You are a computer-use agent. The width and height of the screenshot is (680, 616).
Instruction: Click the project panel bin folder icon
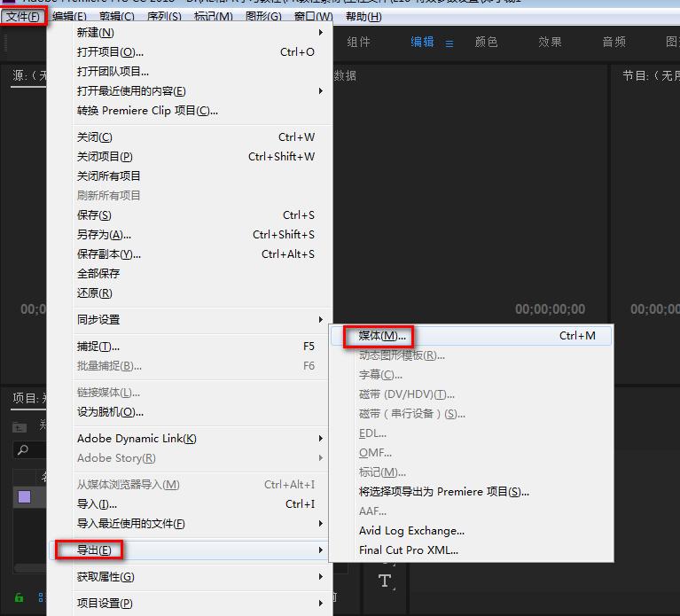[20, 427]
